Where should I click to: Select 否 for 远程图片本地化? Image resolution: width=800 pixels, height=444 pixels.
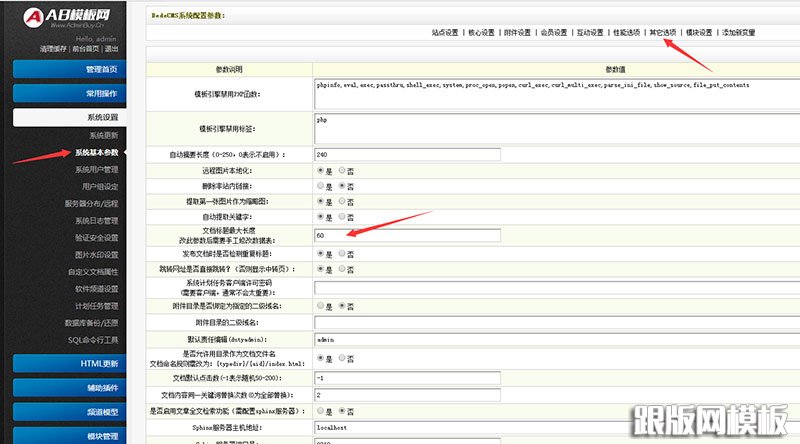pyautogui.click(x=342, y=170)
